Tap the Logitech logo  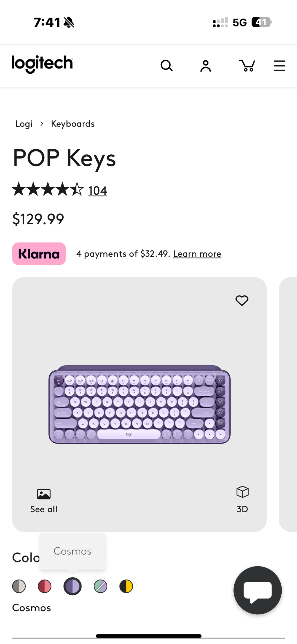click(42, 64)
